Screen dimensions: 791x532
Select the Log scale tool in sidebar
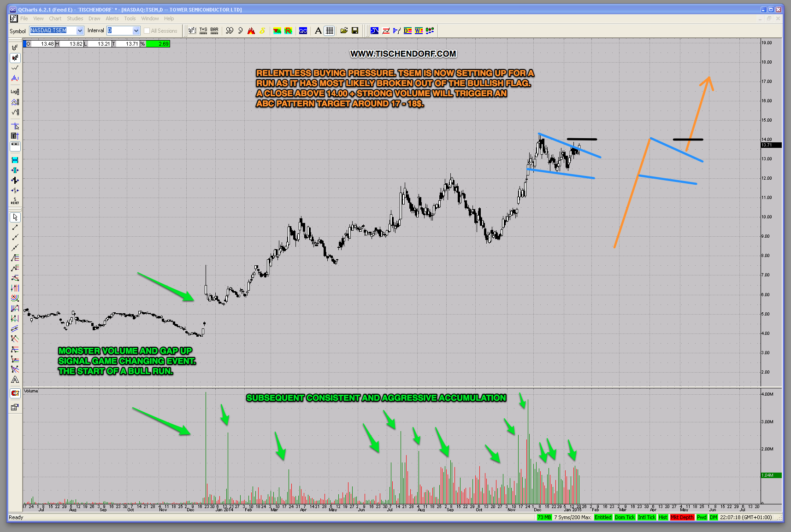pyautogui.click(x=15, y=91)
